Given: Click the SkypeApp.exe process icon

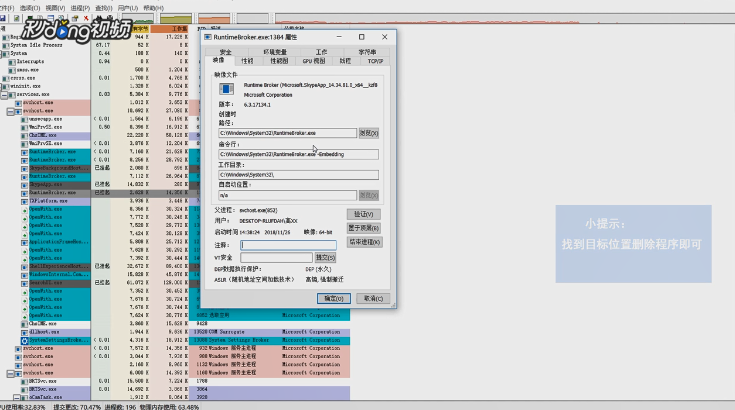Looking at the screenshot, I should tap(25, 185).
